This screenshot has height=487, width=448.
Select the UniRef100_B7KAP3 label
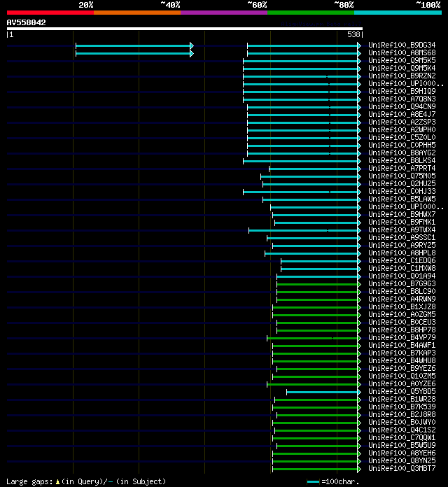pos(402,353)
